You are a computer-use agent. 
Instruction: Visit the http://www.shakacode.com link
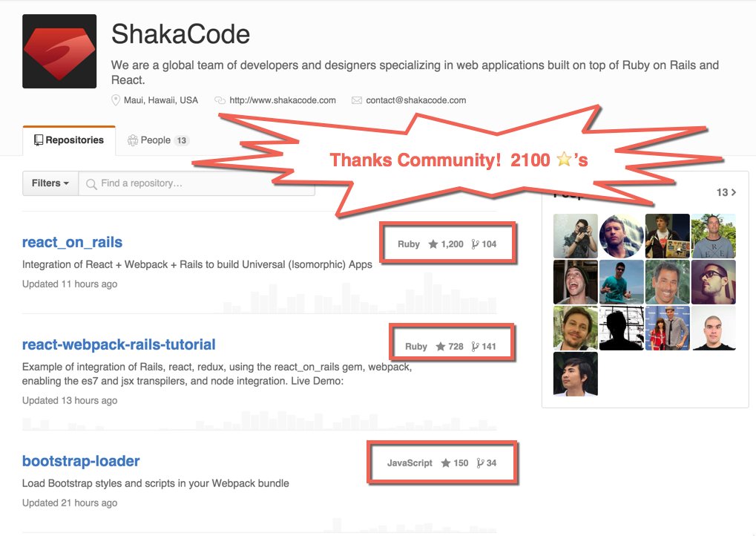(283, 100)
